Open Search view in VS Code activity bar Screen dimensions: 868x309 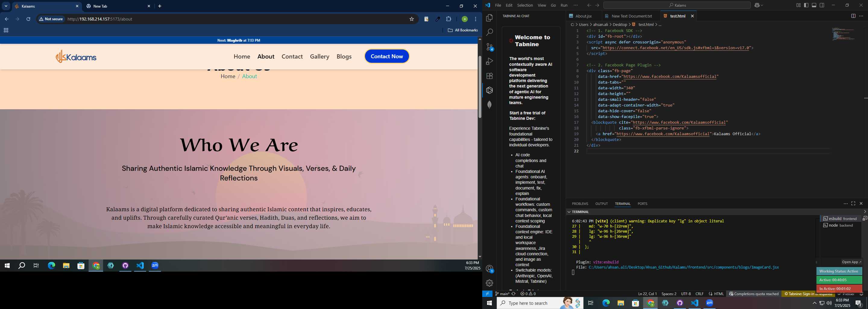[x=489, y=32]
